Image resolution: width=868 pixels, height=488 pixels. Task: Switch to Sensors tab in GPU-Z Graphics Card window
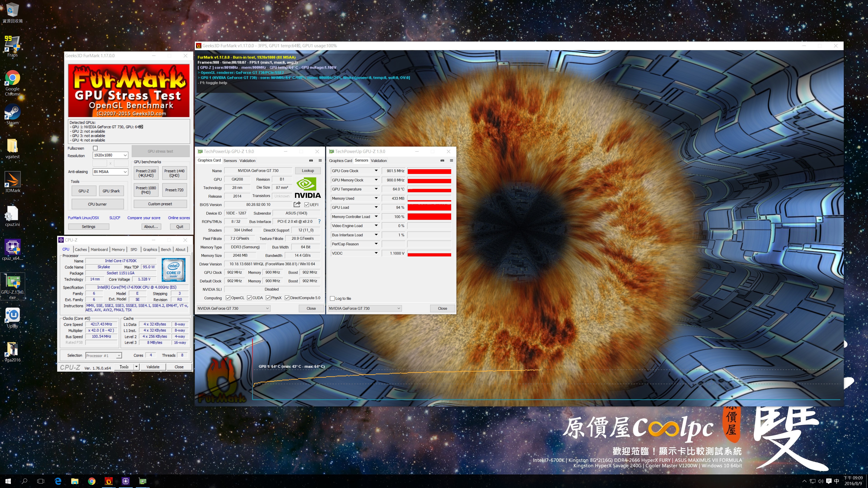tap(230, 161)
